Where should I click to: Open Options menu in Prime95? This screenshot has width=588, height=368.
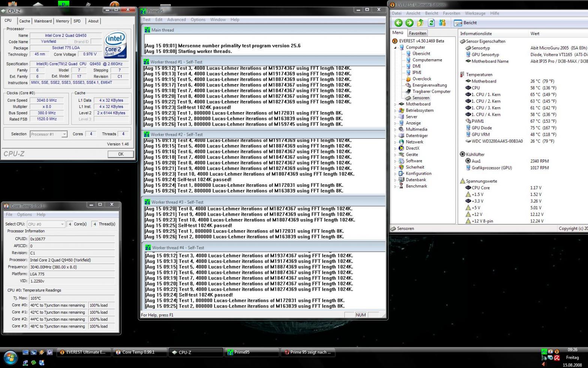tap(198, 20)
